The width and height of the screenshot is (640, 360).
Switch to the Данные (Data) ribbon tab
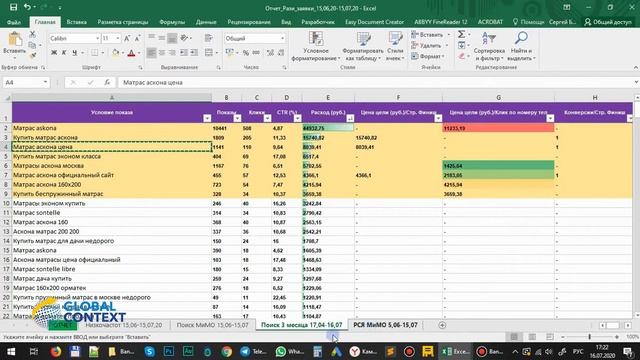pyautogui.click(x=206, y=22)
